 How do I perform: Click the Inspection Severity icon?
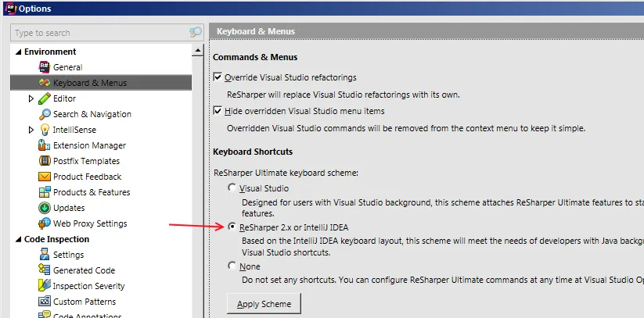45,286
